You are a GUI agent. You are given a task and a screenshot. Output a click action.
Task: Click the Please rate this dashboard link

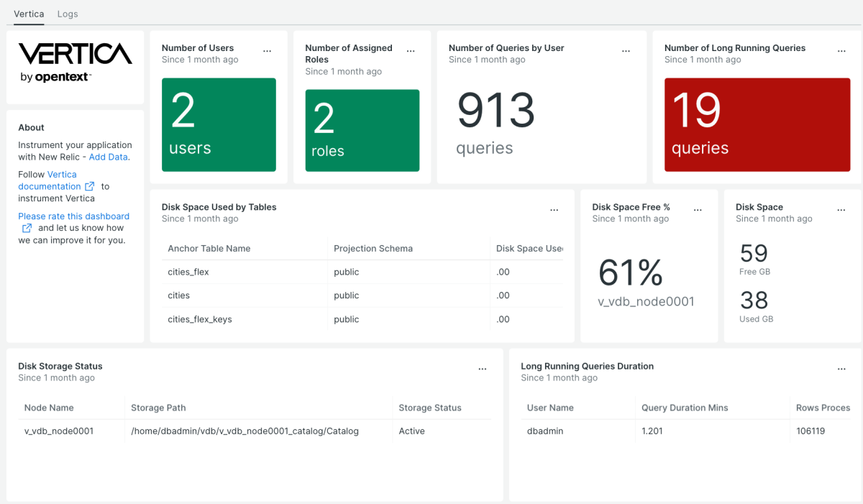pos(73,216)
